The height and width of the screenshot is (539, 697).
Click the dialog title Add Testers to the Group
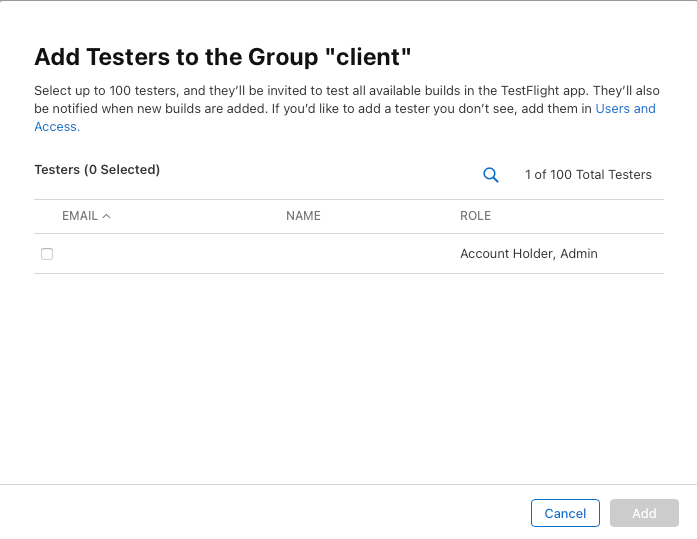[x=223, y=57]
